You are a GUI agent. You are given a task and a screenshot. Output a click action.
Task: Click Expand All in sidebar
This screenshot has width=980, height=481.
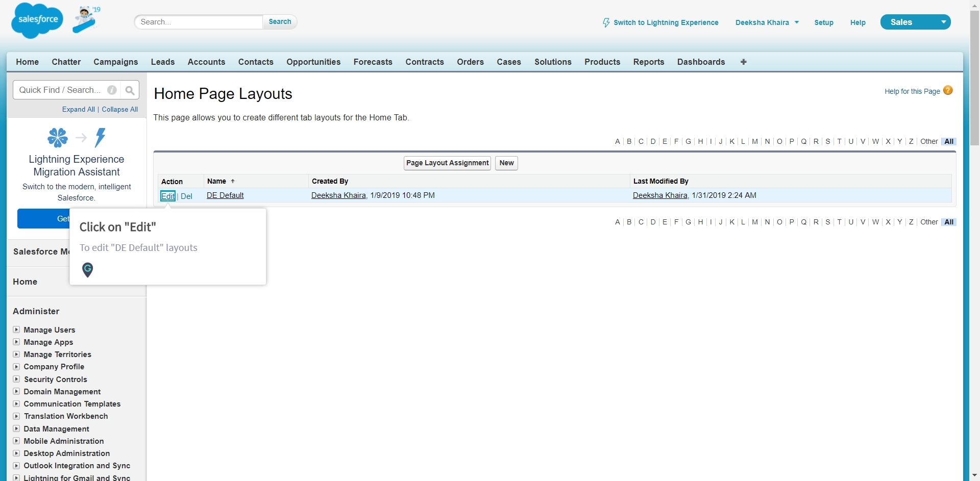(79, 109)
